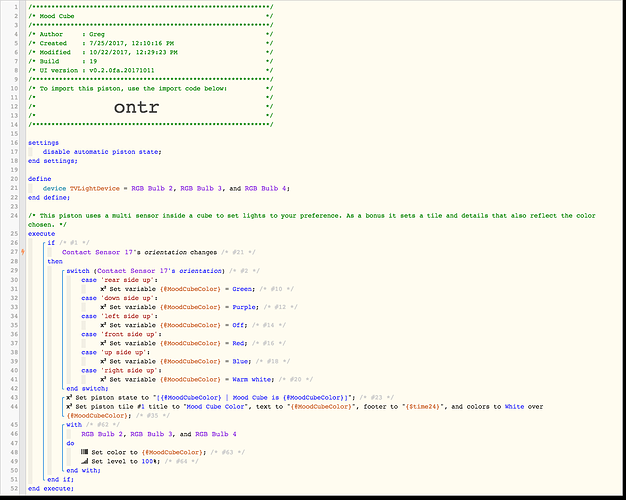
Task: Click the 'do' keyword
Action: 70,443
